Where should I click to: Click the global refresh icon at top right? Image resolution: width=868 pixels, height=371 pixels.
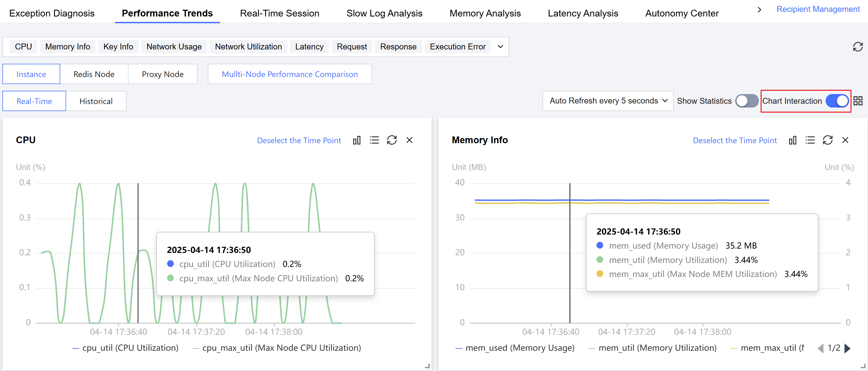pos(857,47)
